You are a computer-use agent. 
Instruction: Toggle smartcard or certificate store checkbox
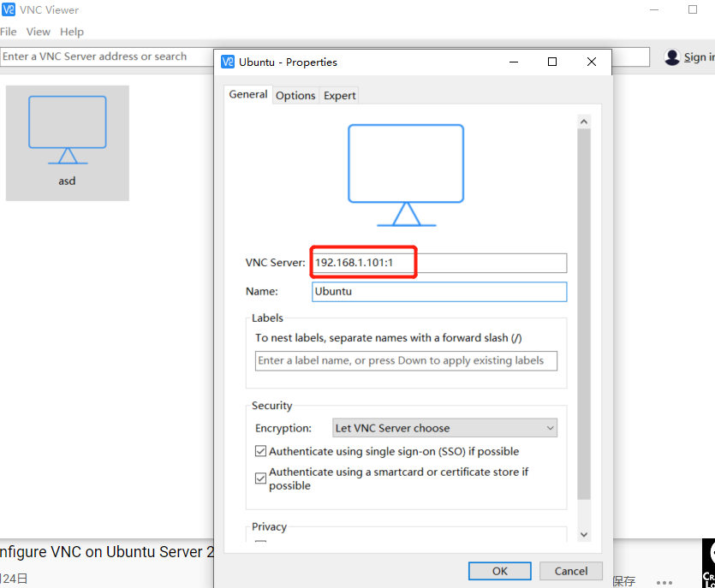(260, 478)
